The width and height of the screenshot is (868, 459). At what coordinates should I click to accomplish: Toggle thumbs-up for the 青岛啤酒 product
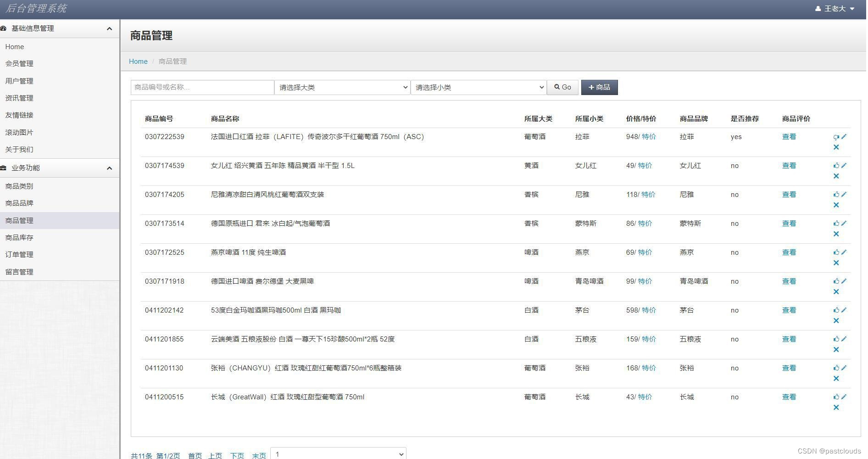click(836, 281)
